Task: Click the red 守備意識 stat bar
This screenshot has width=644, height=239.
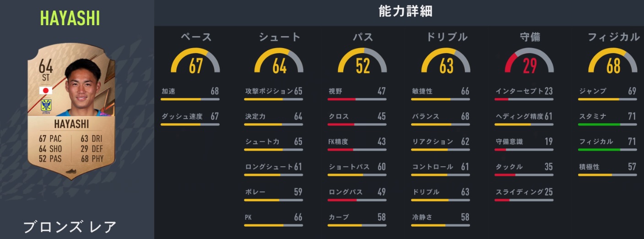Action: (524, 149)
